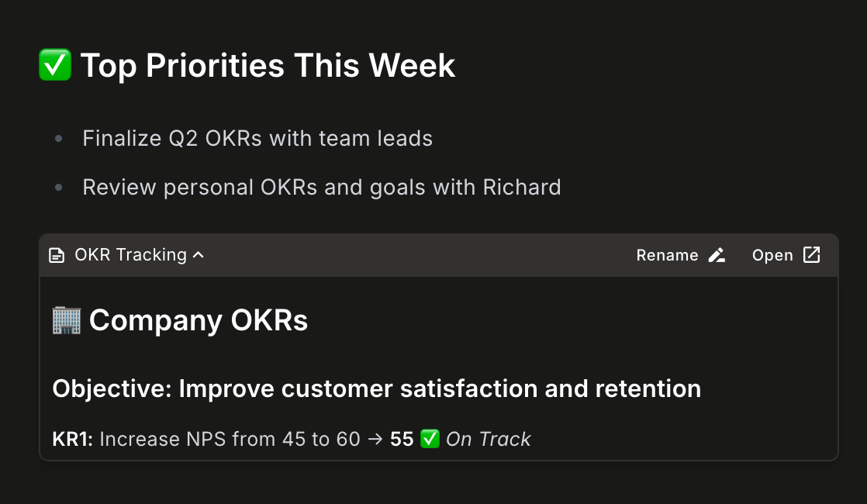Click the green checkmark next to On Track

click(430, 438)
